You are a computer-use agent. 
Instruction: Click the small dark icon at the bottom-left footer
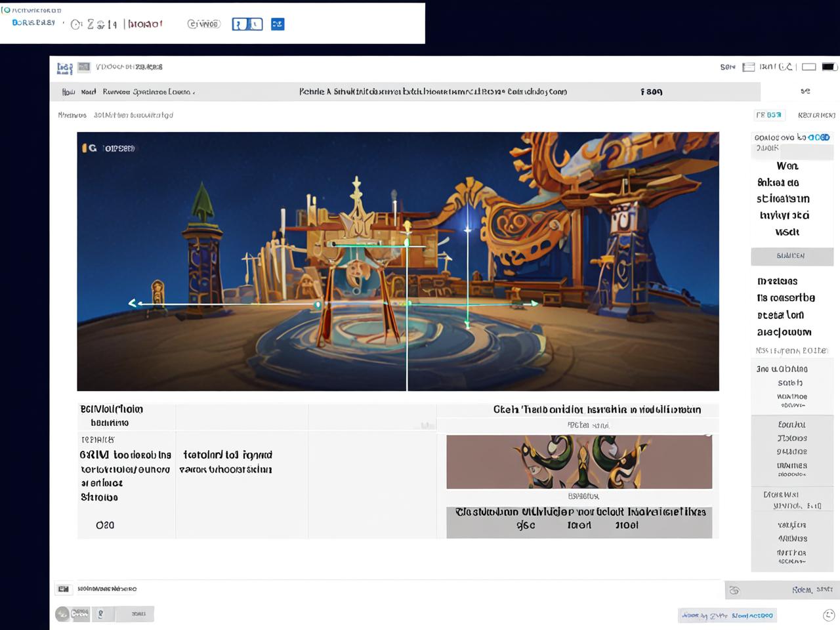[63, 589]
